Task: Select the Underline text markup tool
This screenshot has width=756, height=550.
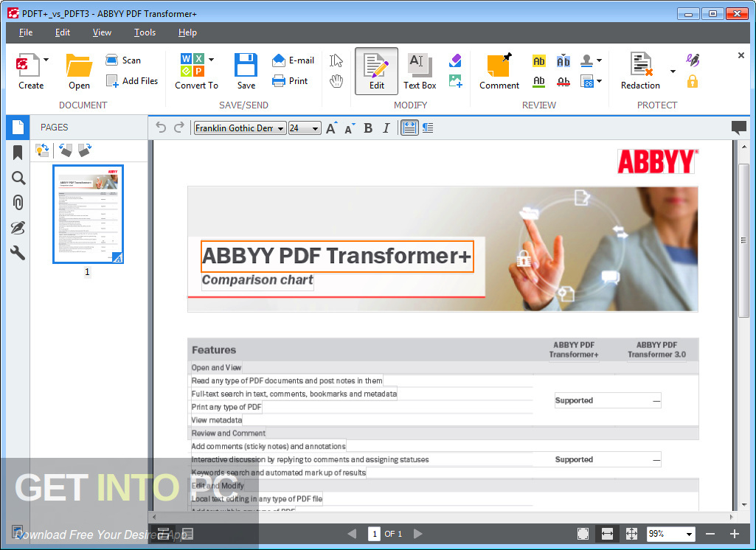Action: tap(538, 81)
